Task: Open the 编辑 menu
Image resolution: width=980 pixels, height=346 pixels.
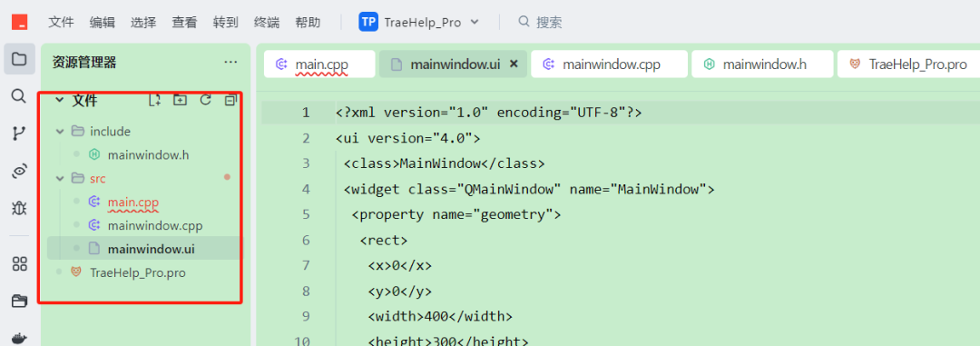Action: pyautogui.click(x=102, y=23)
